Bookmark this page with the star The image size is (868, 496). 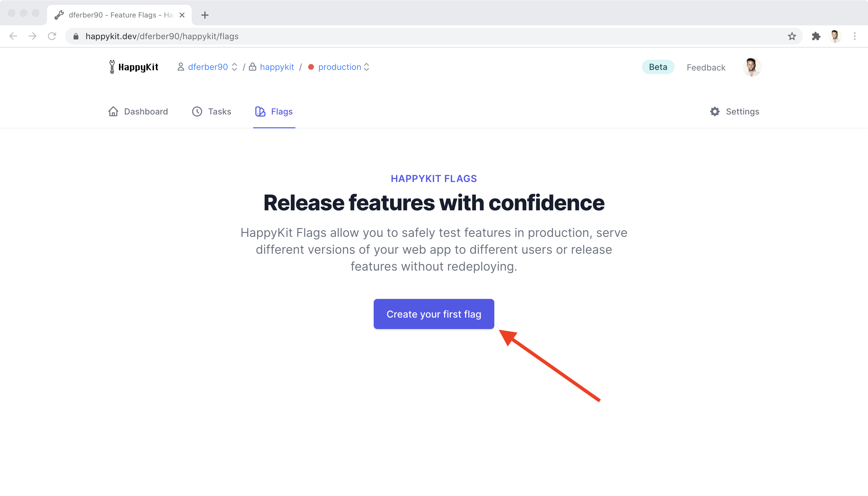792,36
